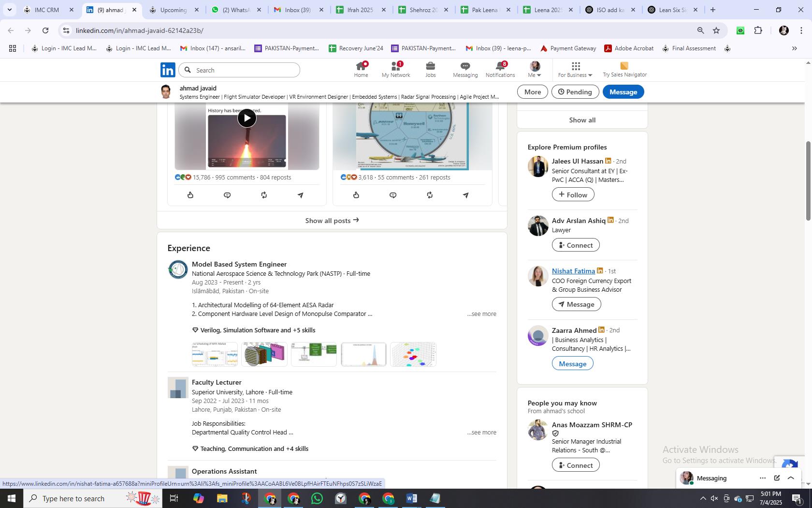This screenshot has height=508, width=812.
Task: Open the More profile options button
Action: coord(533,92)
